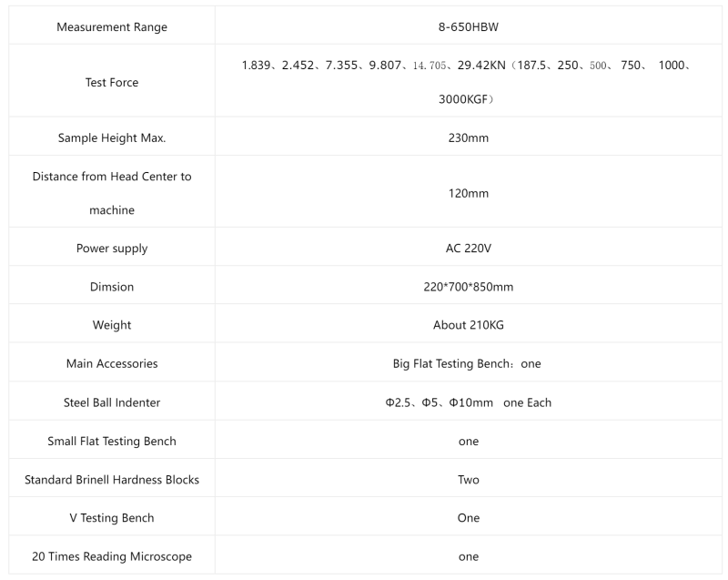Click the Steel Ball Indenter label
Viewport: 728px width, 580px height.
[x=112, y=402]
